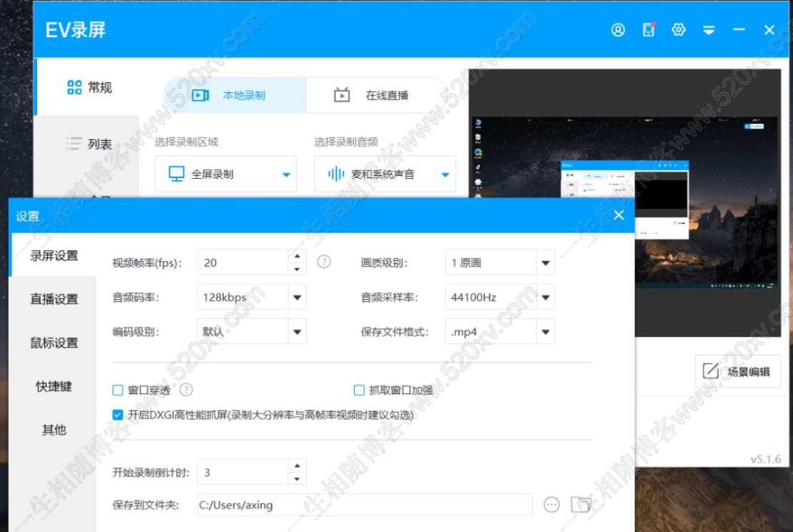
Task: Increase 视频帧率 with the up stepper arrow
Action: (297, 256)
